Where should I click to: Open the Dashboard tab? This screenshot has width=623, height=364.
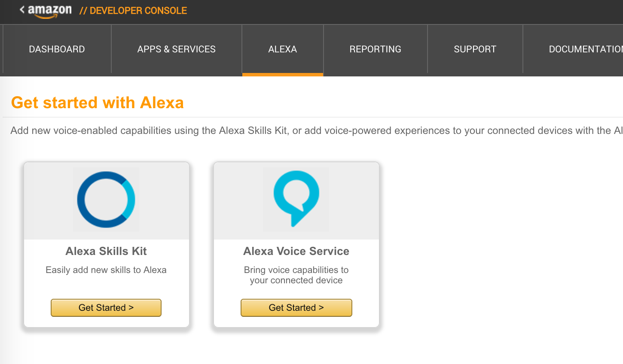point(57,49)
